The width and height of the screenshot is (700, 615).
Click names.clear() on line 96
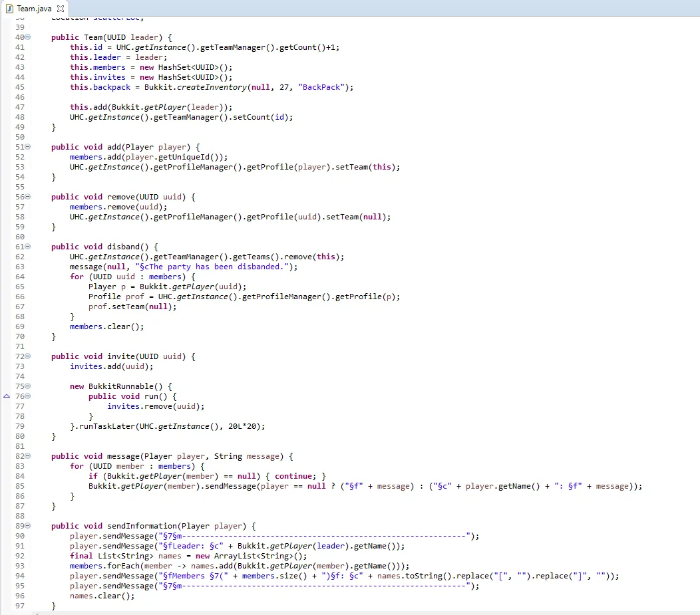100,596
